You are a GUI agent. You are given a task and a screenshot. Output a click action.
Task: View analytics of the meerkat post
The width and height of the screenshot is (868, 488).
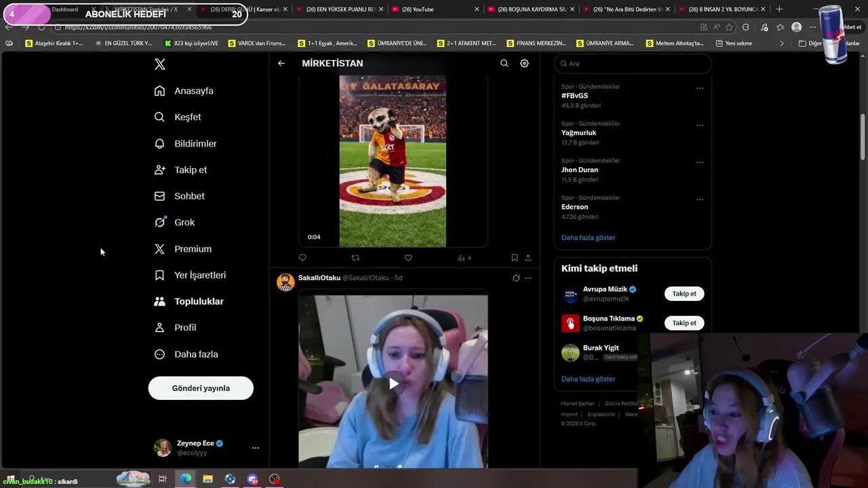tap(464, 258)
